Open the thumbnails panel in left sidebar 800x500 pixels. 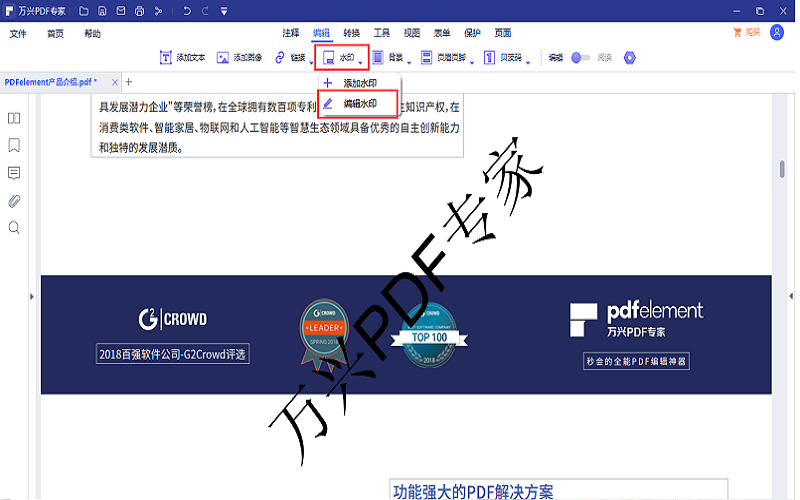[x=14, y=118]
